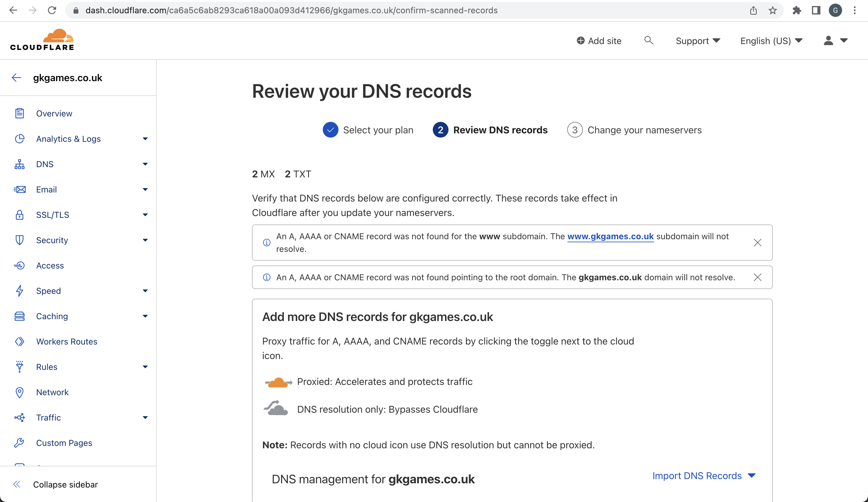Screen dimensions: 868x502
Task: Click the info icon in root domain warning
Action: point(267,277)
